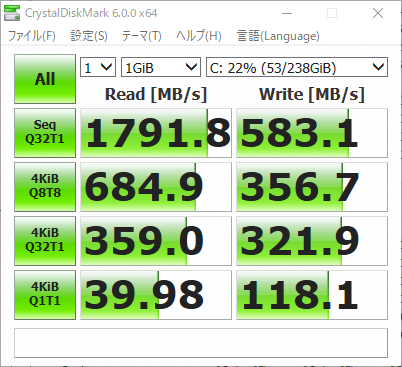Expand the 1GiB test size dropdown
Image resolution: width=402 pixels, height=367 pixels.
[161, 67]
